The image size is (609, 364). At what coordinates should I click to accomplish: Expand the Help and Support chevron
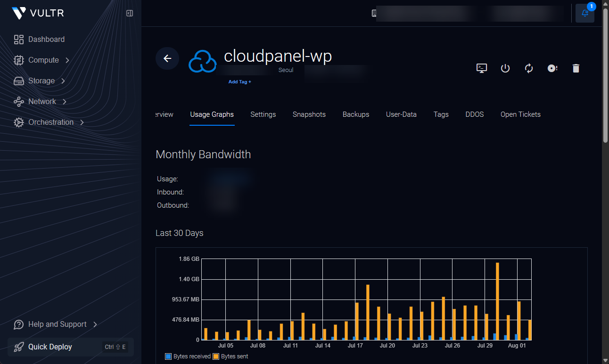point(95,324)
